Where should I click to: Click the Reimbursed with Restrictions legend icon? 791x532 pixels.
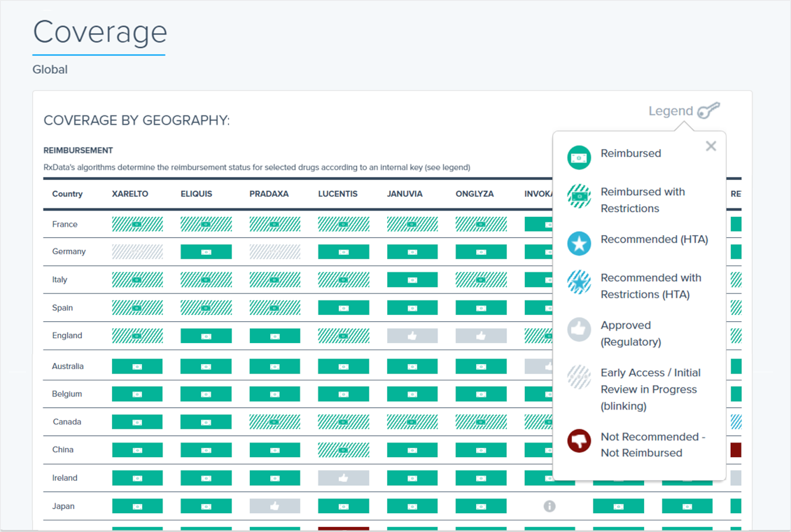[579, 196]
